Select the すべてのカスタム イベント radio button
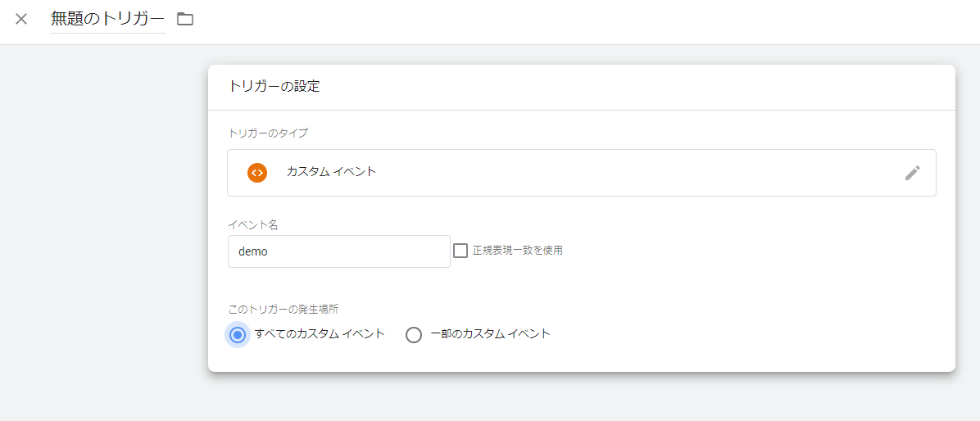 pos(237,334)
